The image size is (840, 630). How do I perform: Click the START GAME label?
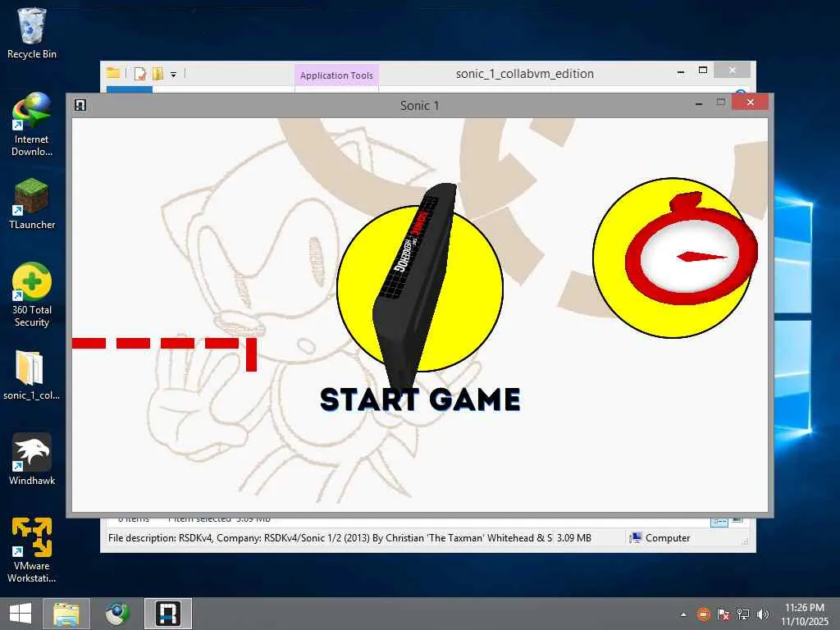click(420, 399)
